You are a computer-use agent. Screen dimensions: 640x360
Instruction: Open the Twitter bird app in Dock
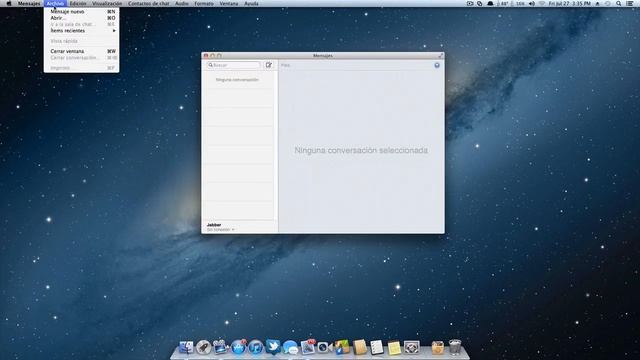[273, 347]
